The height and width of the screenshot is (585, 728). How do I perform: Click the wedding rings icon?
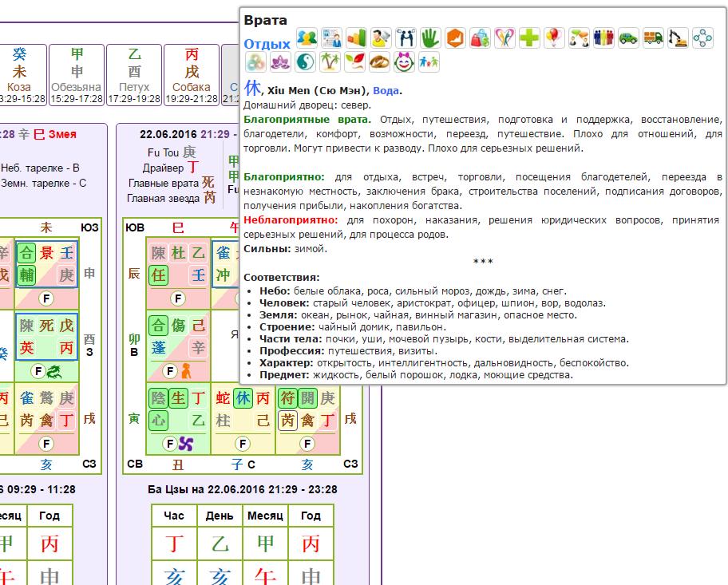pyautogui.click(x=379, y=61)
